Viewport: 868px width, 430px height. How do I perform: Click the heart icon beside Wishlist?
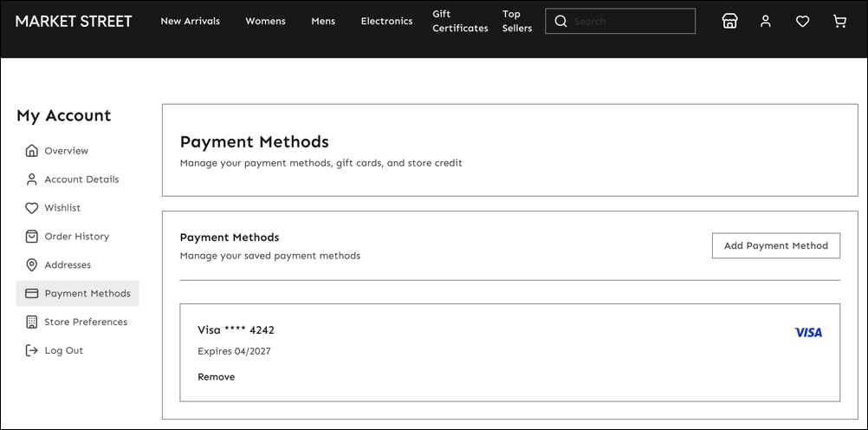click(31, 208)
